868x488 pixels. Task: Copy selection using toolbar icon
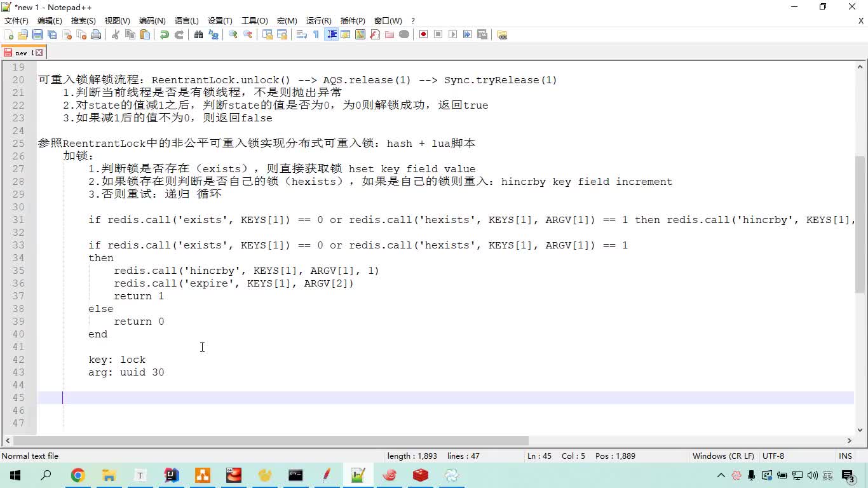pos(130,35)
